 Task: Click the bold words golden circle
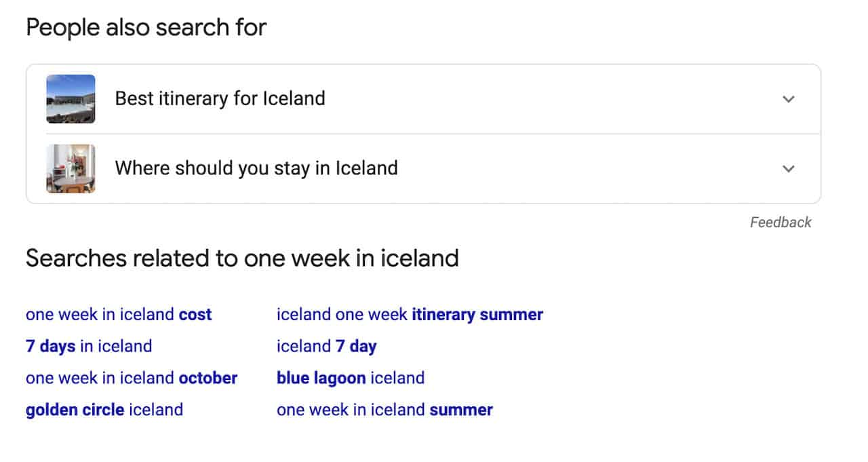pyautogui.click(x=75, y=410)
